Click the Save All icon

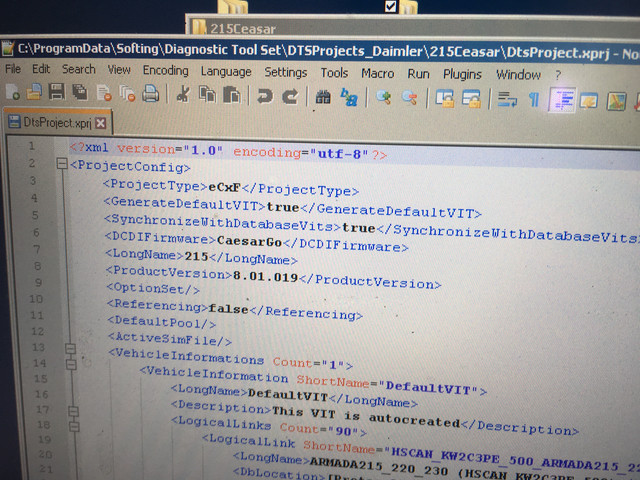pyautogui.click(x=80, y=93)
